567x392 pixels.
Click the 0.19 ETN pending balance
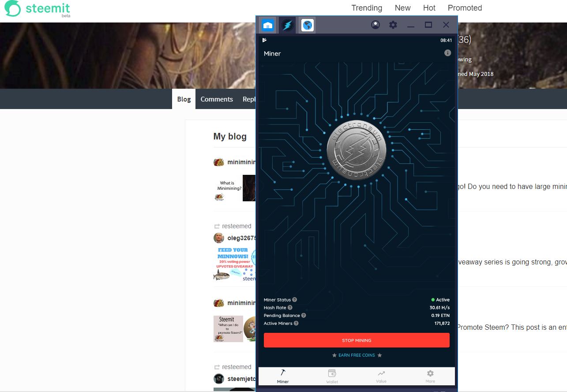click(440, 316)
